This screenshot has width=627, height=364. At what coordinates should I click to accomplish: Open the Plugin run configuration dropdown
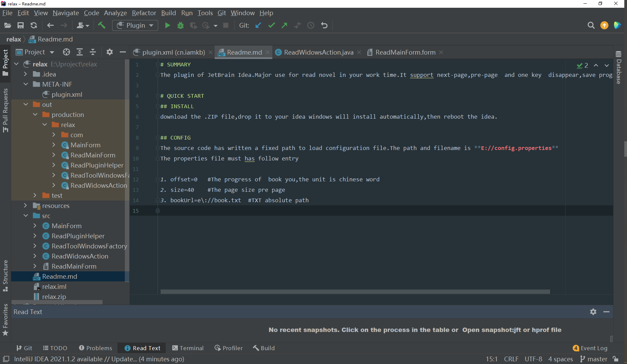coord(135,25)
